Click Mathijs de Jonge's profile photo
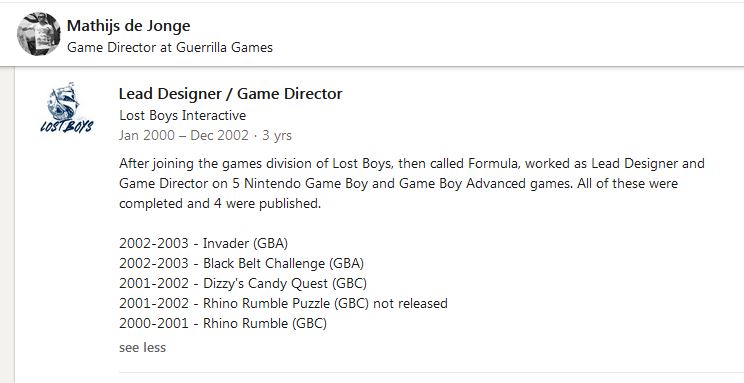 click(39, 34)
